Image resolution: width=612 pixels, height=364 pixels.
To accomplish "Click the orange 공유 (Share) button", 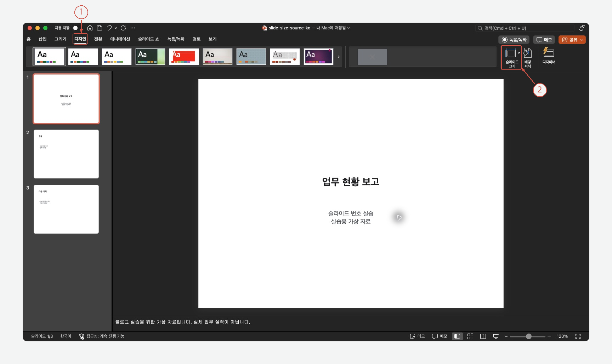I will coord(572,40).
